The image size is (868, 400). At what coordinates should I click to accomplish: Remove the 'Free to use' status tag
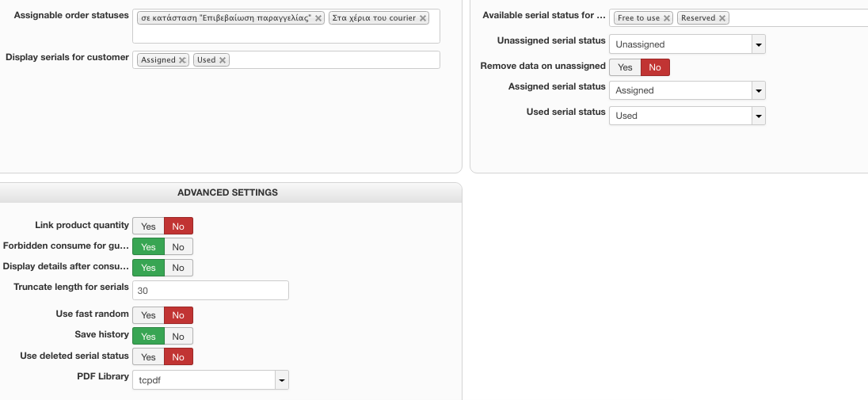coord(667,18)
